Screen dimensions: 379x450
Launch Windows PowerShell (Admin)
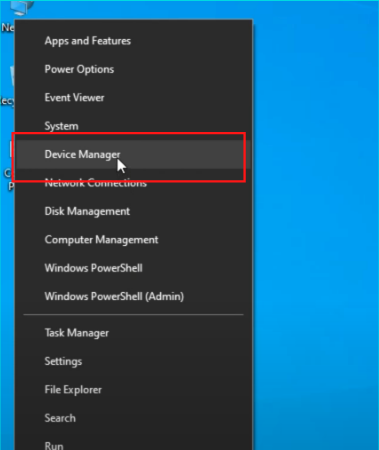point(133,296)
